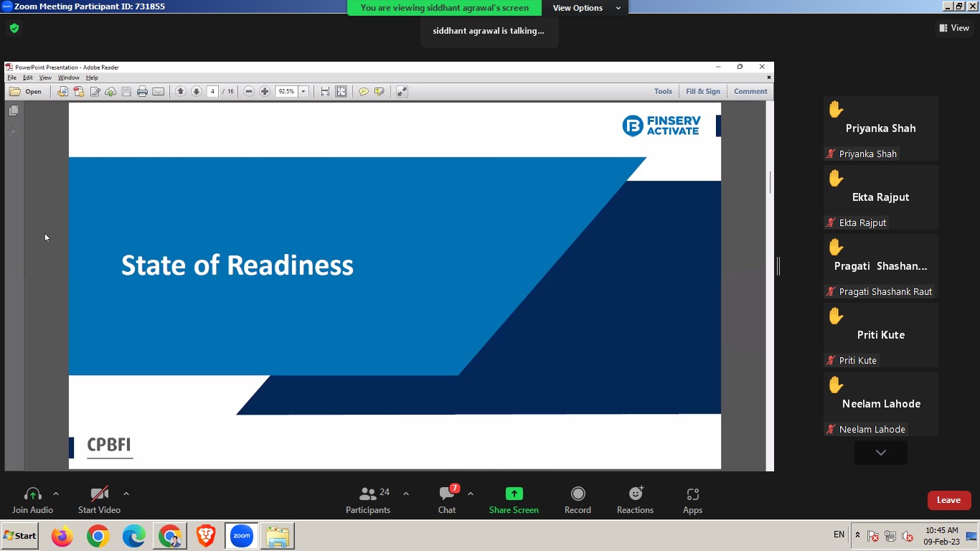Click the page number input field
980x551 pixels.
213,92
